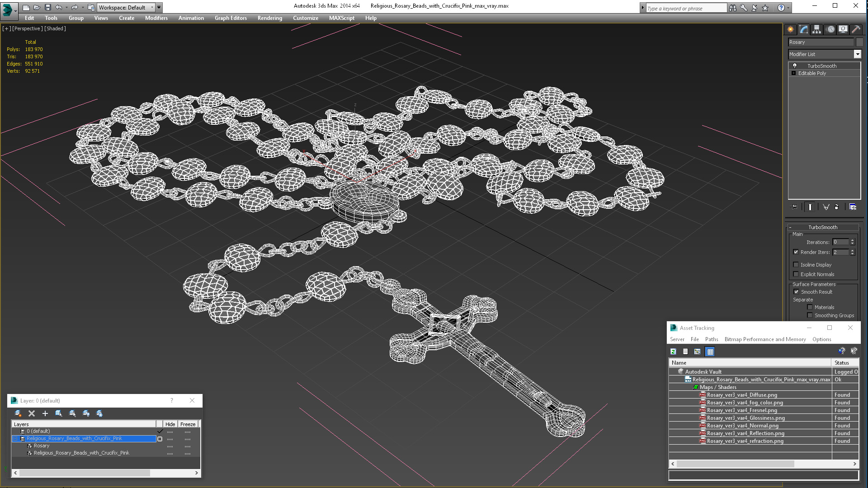Select Rosary_ver3_var4_Diffuse.png asset entry
The width and height of the screenshot is (868, 488).
click(742, 395)
